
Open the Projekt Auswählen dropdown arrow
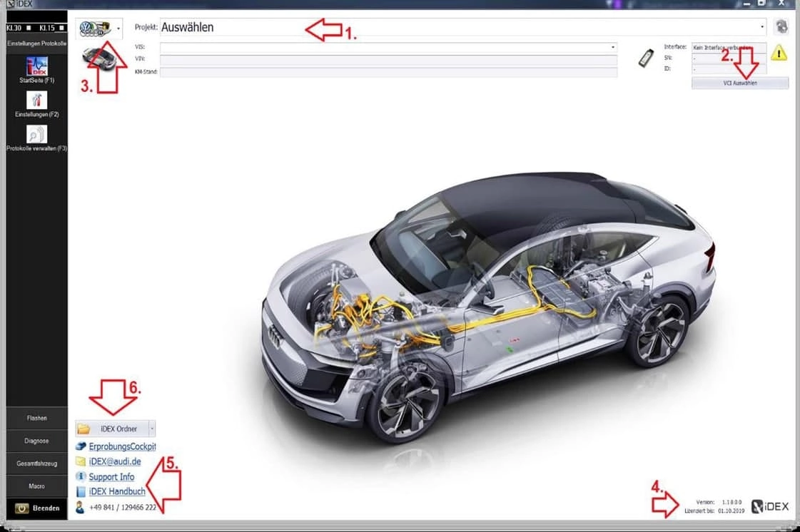762,27
